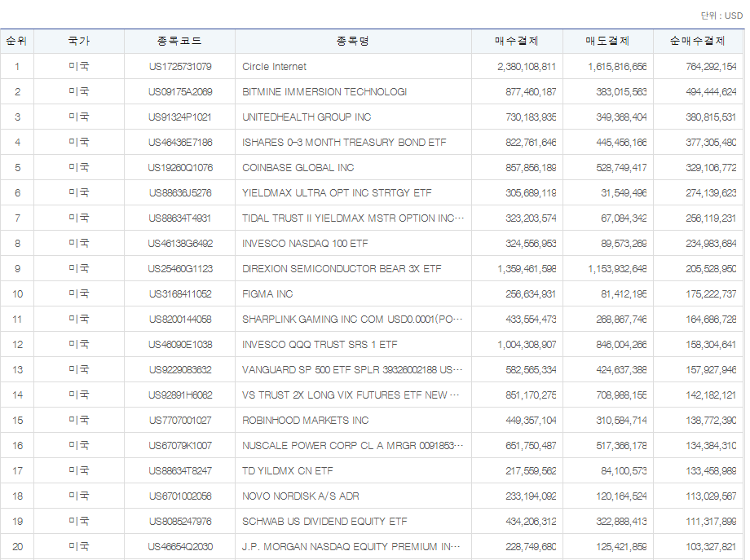This screenshot has height=560, width=750.
Task: Click the 순위 column header
Action: pyautogui.click(x=17, y=41)
